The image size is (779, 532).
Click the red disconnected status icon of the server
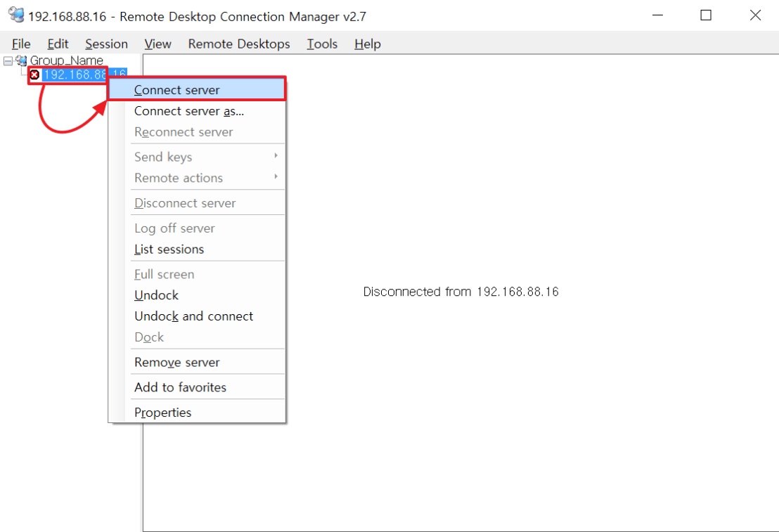(34, 74)
